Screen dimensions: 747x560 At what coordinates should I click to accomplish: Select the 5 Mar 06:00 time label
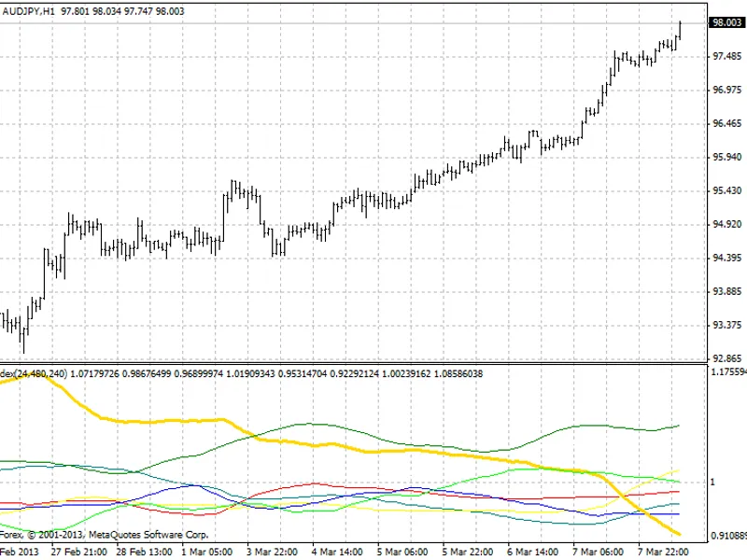point(402,552)
